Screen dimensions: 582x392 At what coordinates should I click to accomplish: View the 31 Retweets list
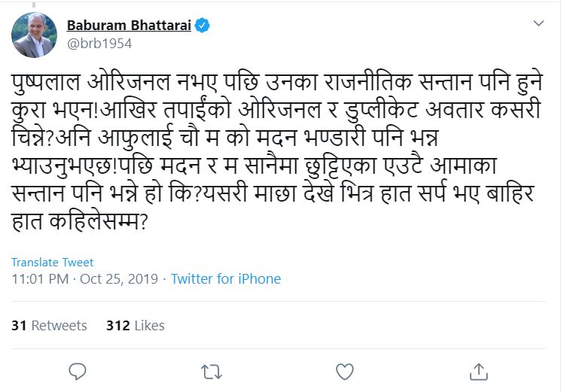[49, 326]
